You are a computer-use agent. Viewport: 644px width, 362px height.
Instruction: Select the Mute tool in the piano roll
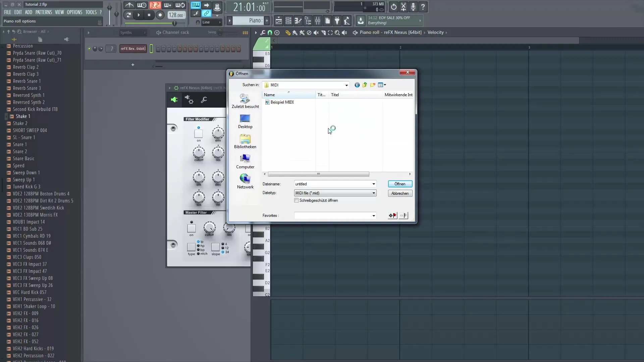[x=316, y=32]
